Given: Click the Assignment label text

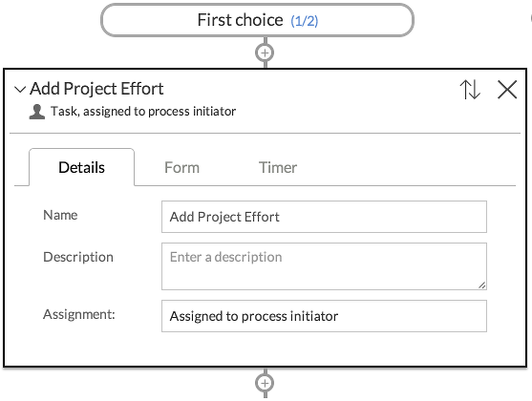Looking at the screenshot, I should point(79,314).
